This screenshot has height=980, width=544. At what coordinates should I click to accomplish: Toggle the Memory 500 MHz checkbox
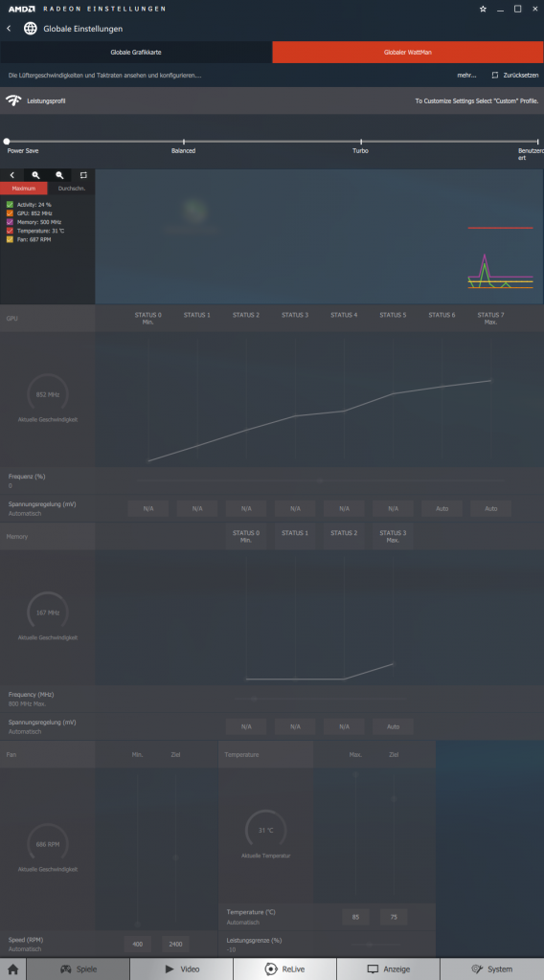[x=10, y=222]
